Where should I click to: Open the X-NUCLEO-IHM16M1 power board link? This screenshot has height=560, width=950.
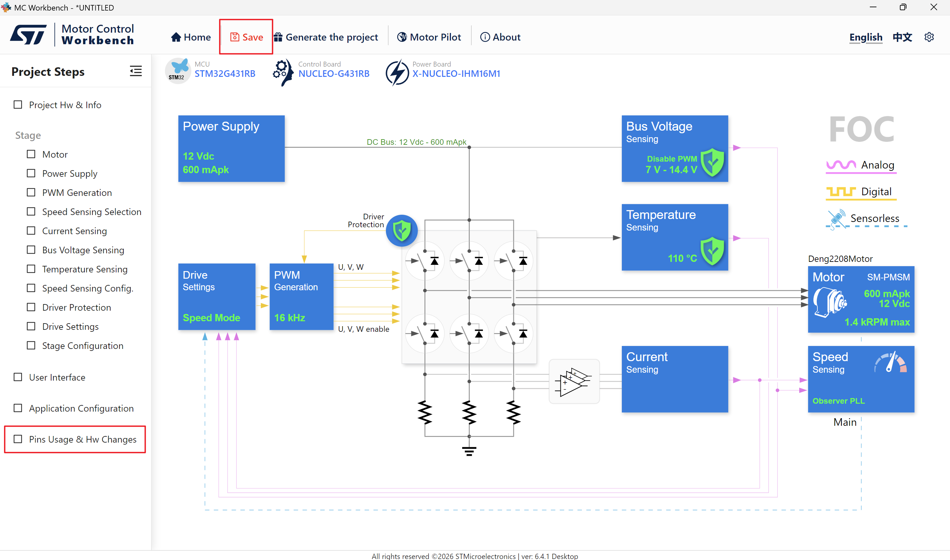(x=456, y=74)
